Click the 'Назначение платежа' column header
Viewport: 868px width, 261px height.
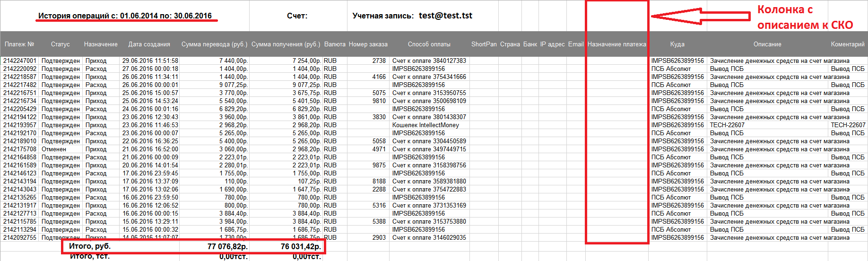[x=616, y=44]
